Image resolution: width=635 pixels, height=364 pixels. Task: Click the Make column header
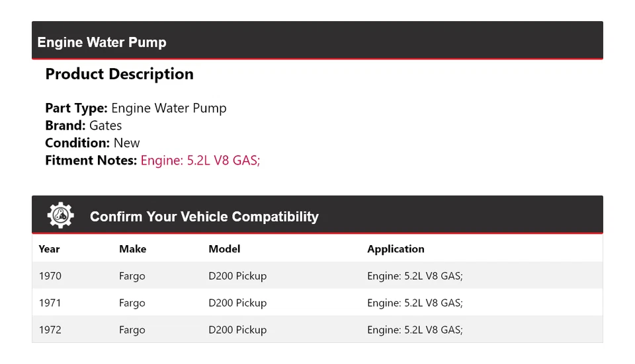click(x=132, y=249)
